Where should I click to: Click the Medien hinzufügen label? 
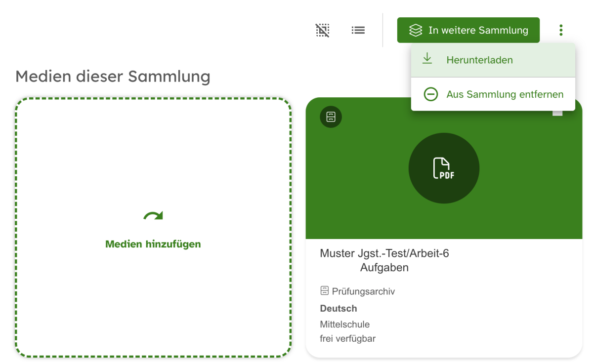[153, 244]
